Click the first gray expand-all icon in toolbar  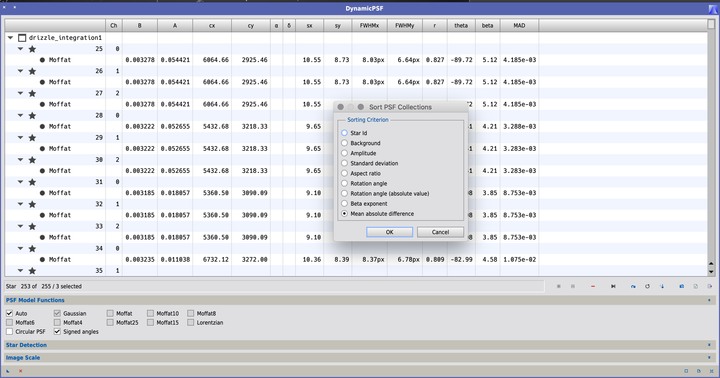coord(559,286)
